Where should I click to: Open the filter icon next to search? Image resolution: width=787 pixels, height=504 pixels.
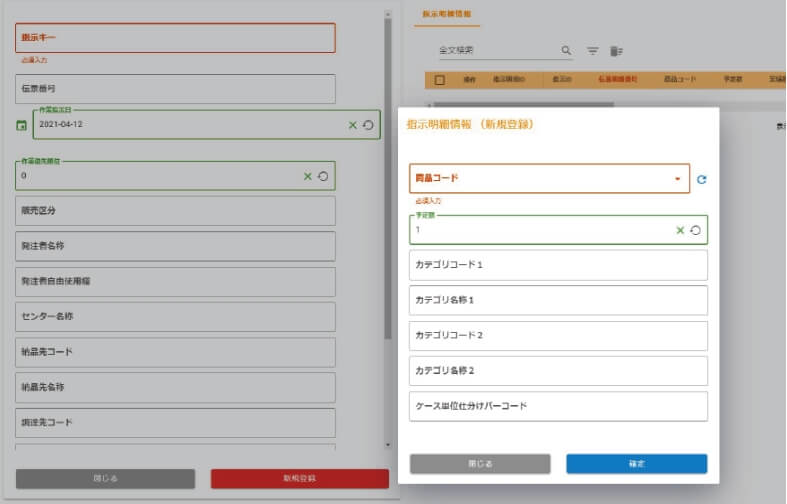[592, 51]
